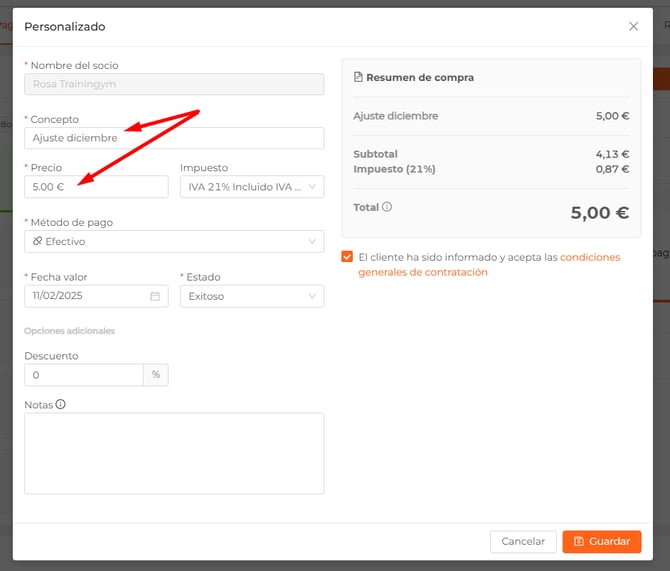
Task: Click the info icon beside Total
Action: [x=387, y=208]
